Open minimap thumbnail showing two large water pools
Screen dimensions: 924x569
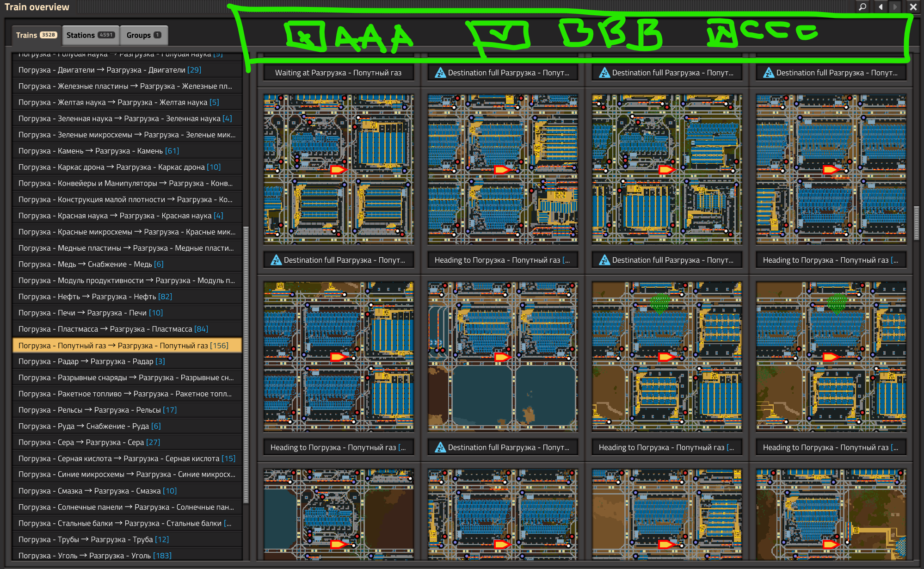coord(503,356)
